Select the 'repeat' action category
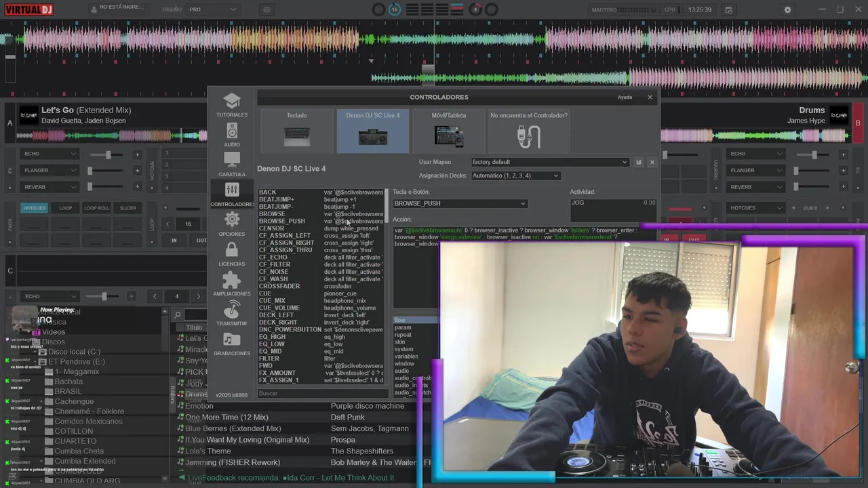The image size is (868, 488). point(403,334)
